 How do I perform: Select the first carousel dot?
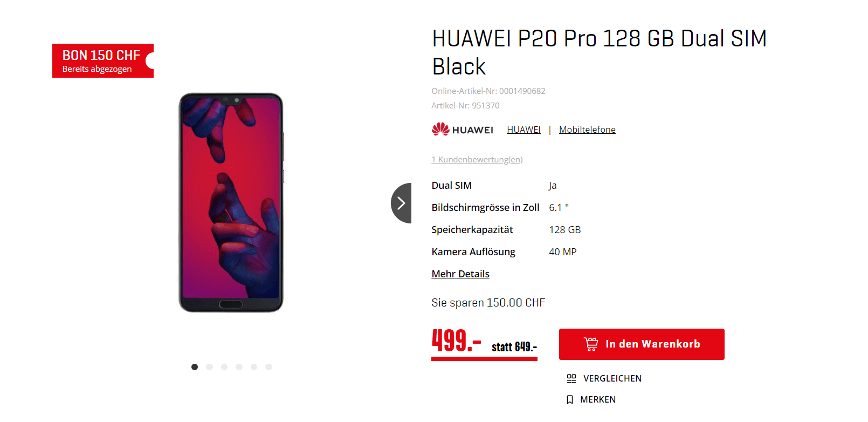tap(195, 367)
